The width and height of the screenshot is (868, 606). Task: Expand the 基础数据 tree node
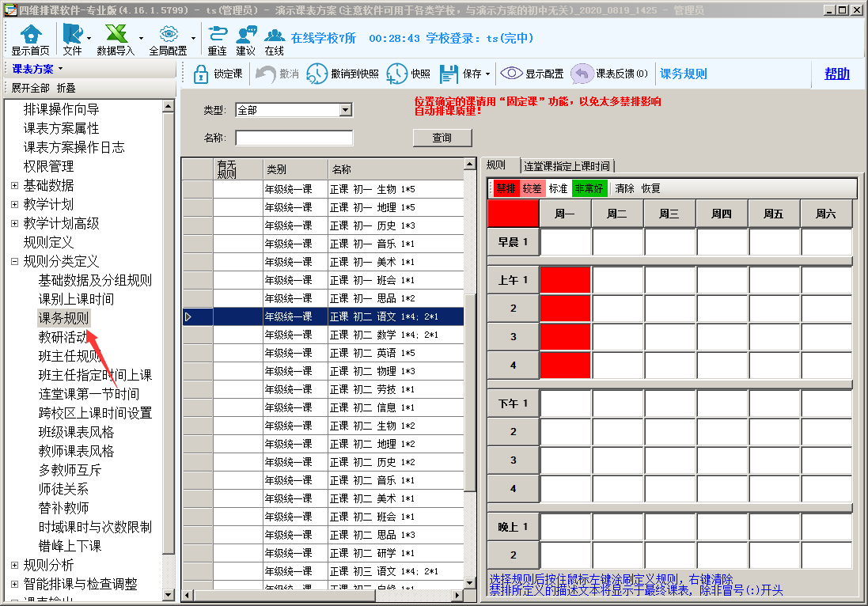tap(14, 185)
